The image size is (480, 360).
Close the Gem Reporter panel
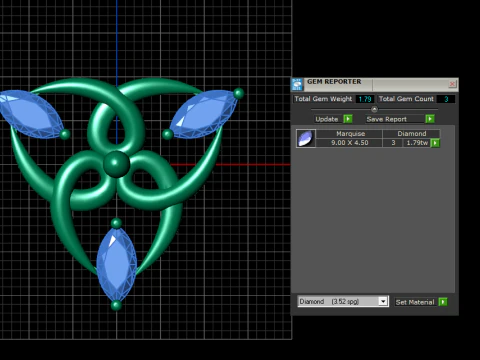coord(452,84)
